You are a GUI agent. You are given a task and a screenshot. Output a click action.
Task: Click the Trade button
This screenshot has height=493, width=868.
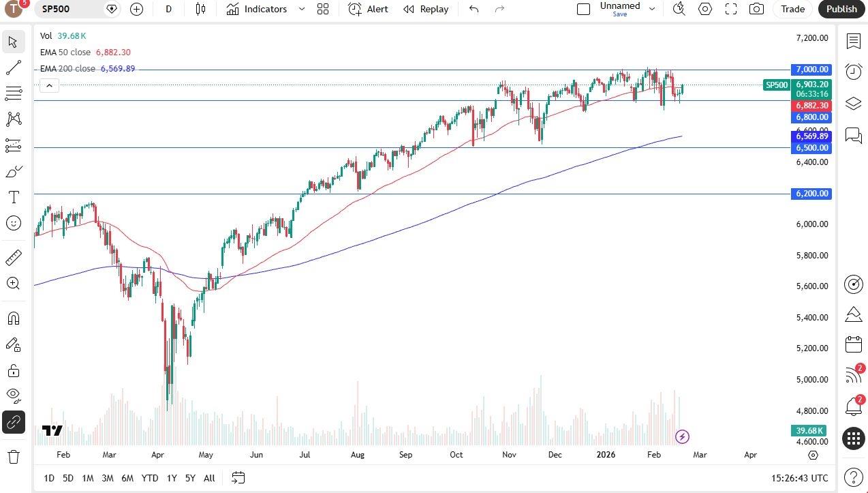tap(792, 9)
